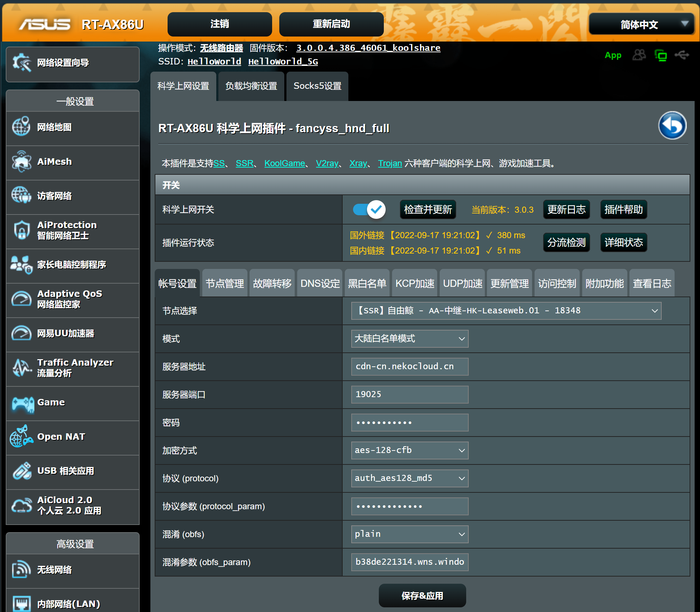Switch to 负载均衡设置 tab
Screen dimensions: 700x612
pyautogui.click(x=251, y=86)
